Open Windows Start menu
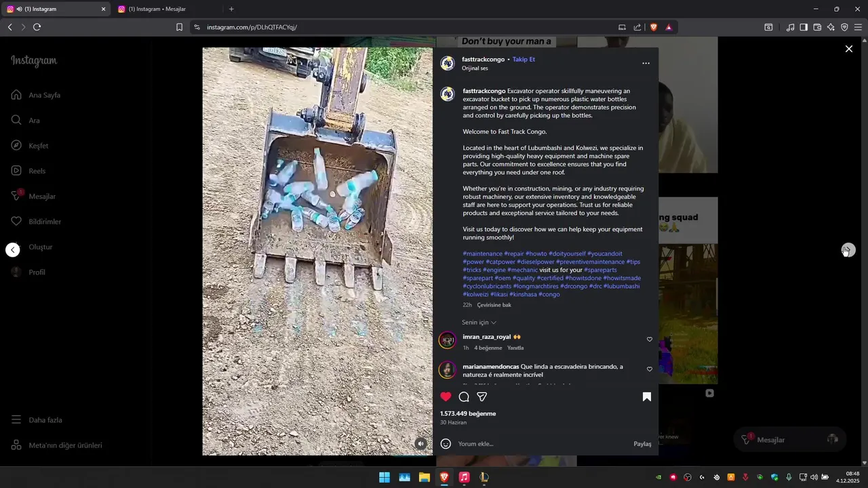868x488 pixels. click(384, 477)
